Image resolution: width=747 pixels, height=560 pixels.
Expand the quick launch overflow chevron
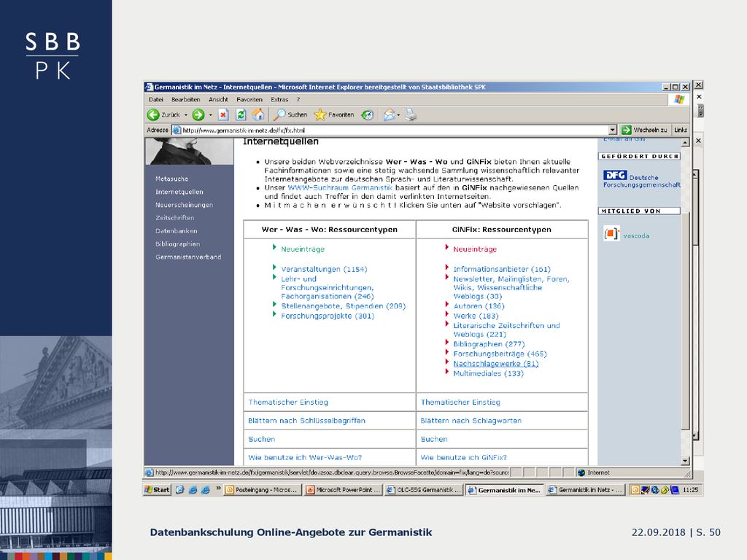pos(218,488)
